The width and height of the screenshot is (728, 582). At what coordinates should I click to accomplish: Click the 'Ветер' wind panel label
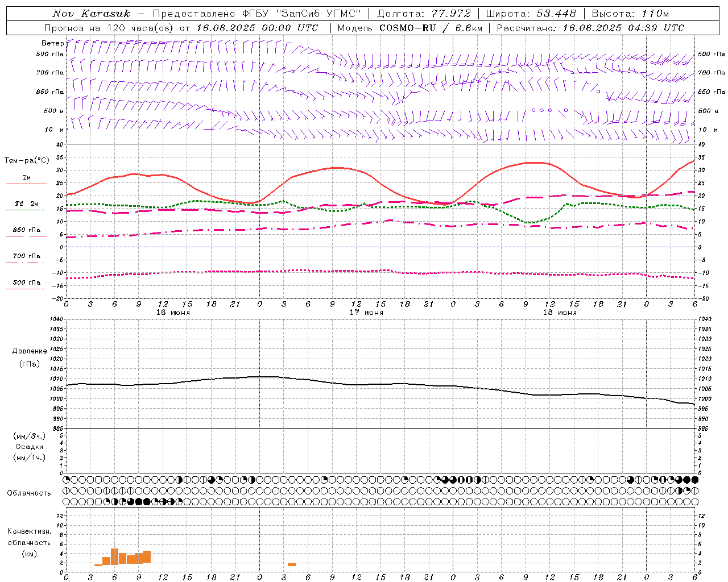(52, 43)
